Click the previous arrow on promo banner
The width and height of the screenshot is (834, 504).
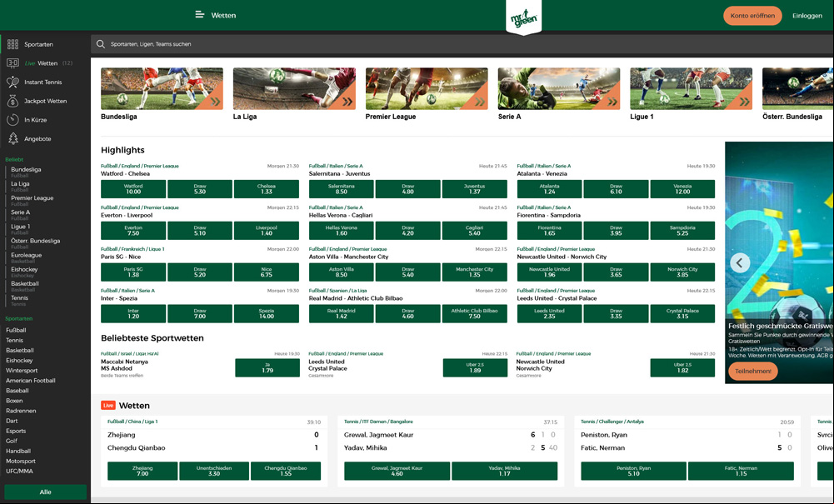click(739, 262)
